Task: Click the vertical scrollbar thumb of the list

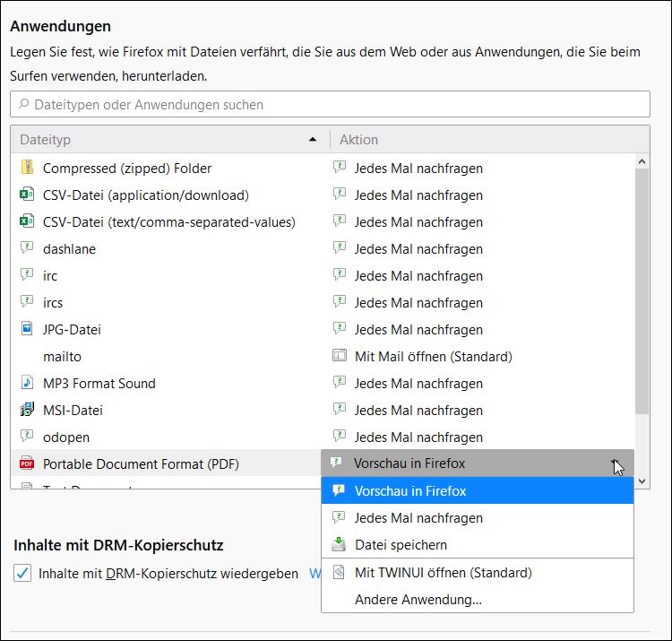Action: pos(642,291)
